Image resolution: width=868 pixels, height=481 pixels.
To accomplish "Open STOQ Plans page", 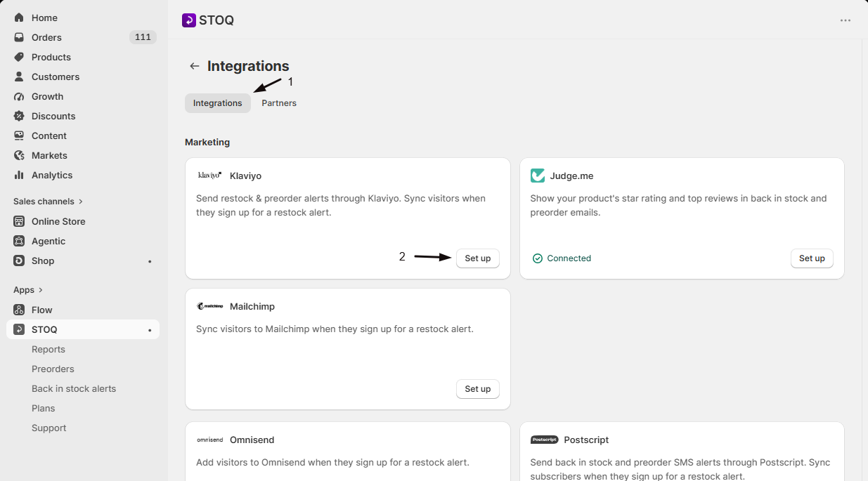I will (44, 408).
